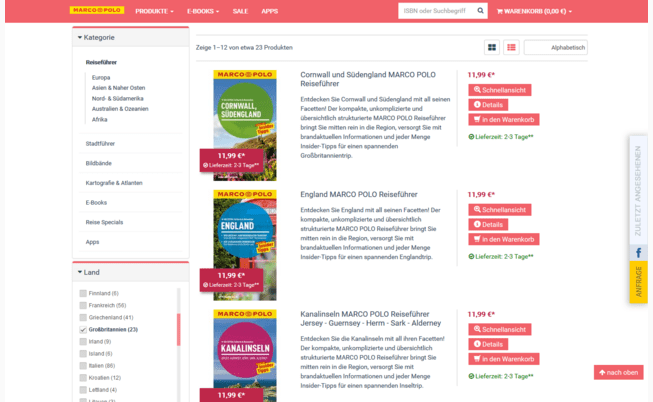Open the Anfrage side tab
The width and height of the screenshot is (653, 402).
coord(638,282)
